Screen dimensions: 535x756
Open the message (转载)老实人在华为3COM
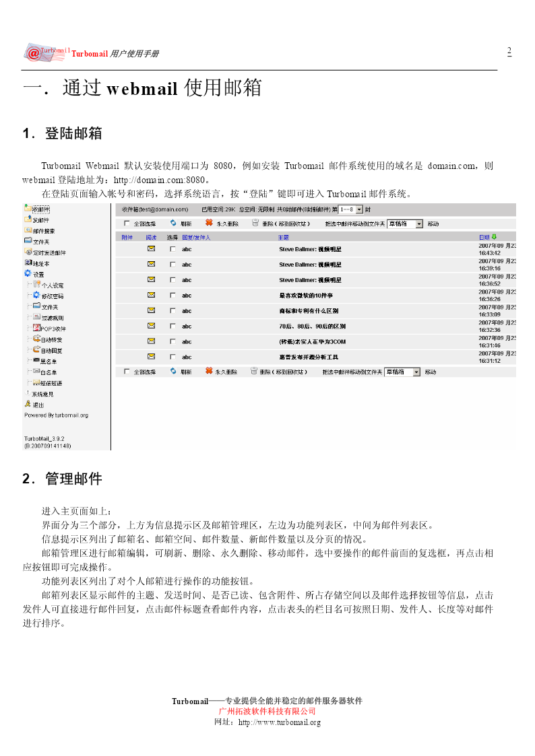(x=312, y=342)
